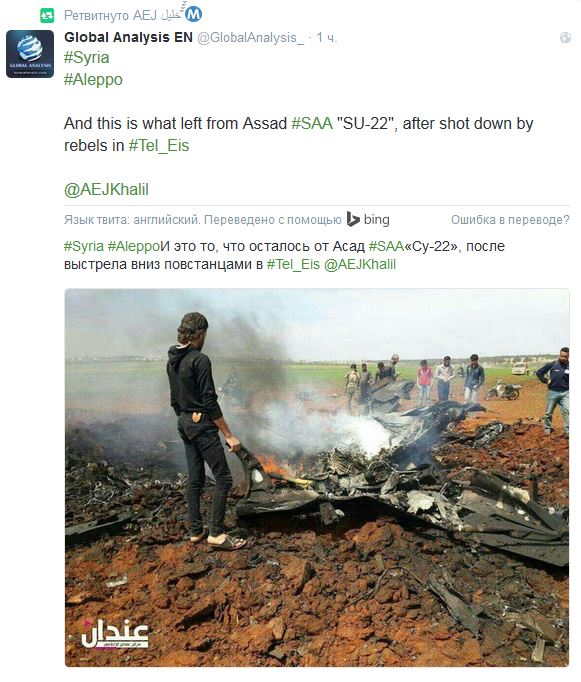Click the globe icon beside the tweet
Screen dimensions: 581x682
coord(565,38)
